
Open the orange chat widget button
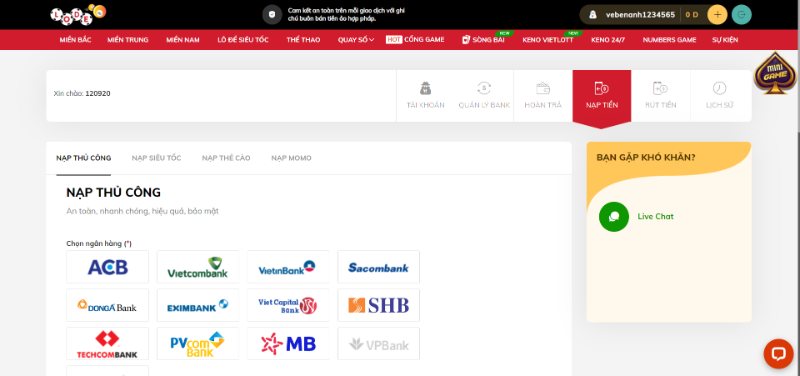point(778,354)
